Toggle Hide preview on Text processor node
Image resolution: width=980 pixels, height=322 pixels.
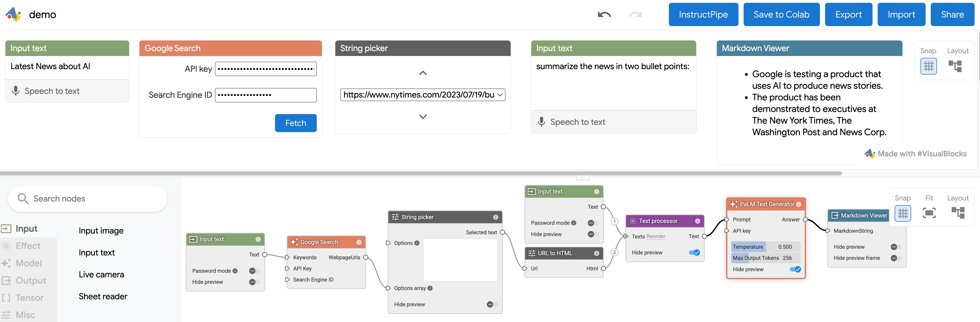point(694,253)
